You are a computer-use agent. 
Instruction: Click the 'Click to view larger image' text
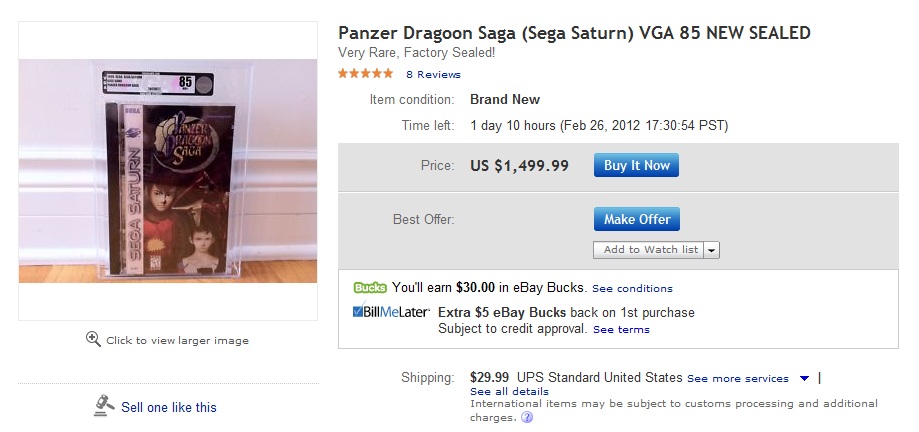[x=177, y=340]
